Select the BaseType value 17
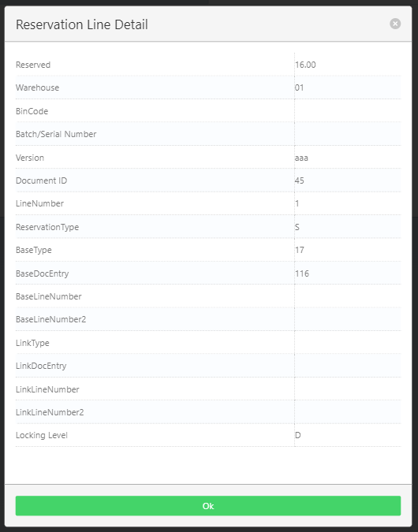 click(x=300, y=250)
